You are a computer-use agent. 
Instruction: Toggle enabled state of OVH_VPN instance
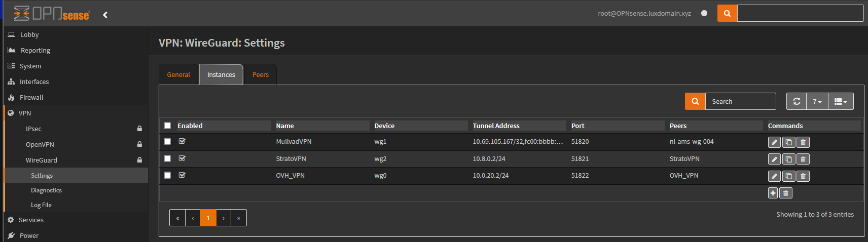point(182,175)
